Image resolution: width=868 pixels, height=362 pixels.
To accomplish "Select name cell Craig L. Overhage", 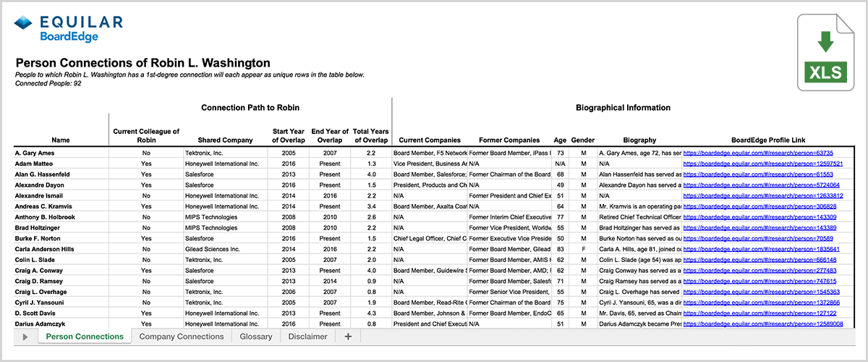I will (x=61, y=291).
